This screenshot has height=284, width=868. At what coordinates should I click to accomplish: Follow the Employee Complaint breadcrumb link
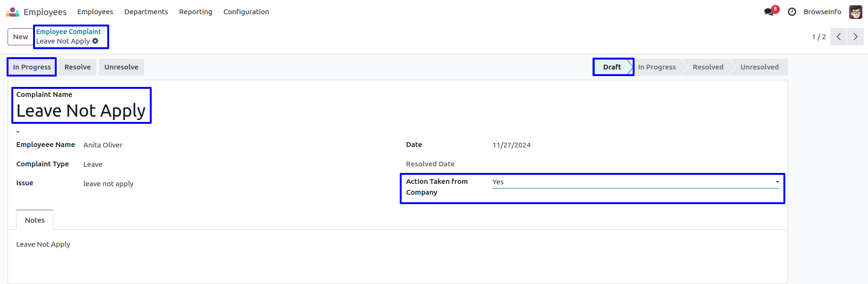tap(69, 32)
